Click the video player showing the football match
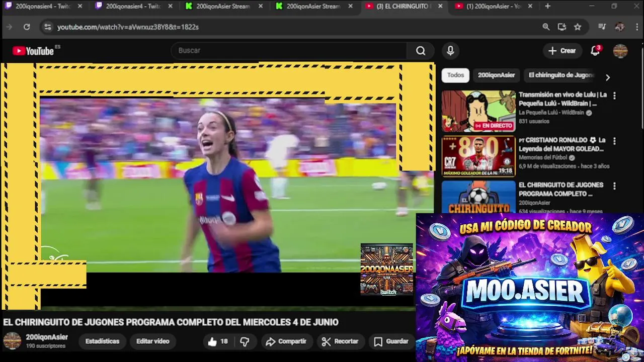The width and height of the screenshot is (644, 362). (217, 186)
